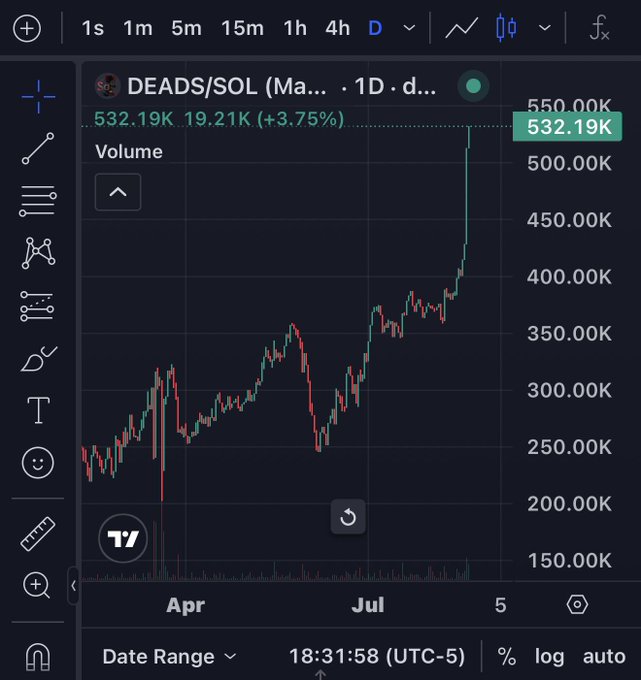The width and height of the screenshot is (641, 680).
Task: Open the horizontal lines tool
Action: 38,201
